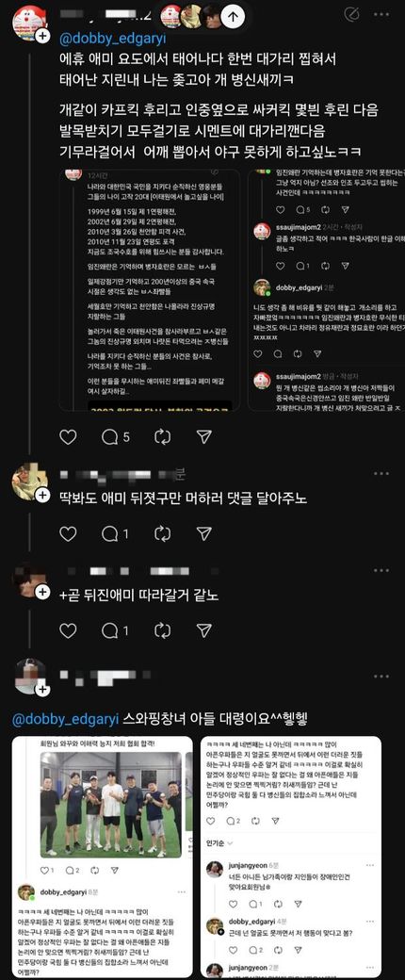Open first attached screenshot with dated list
This screenshot has height=980, width=405.
click(x=150, y=290)
